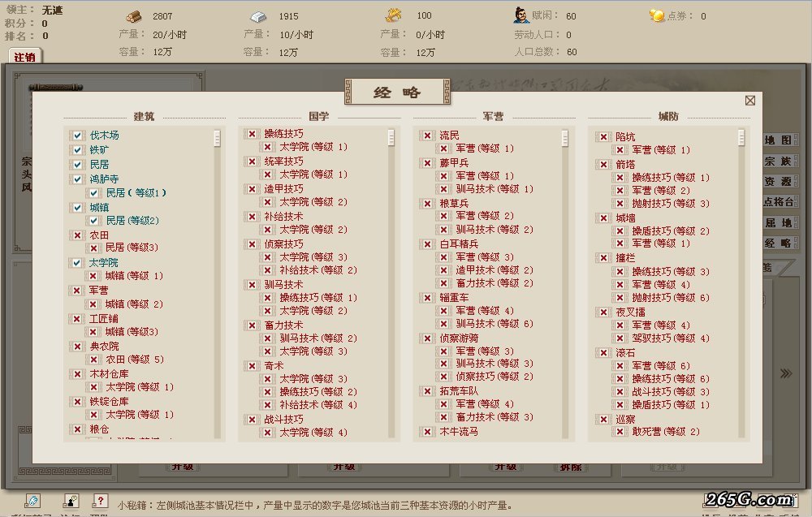This screenshot has width=812, height=517.
Task: Click the iron ingot resource icon
Action: pos(257,15)
